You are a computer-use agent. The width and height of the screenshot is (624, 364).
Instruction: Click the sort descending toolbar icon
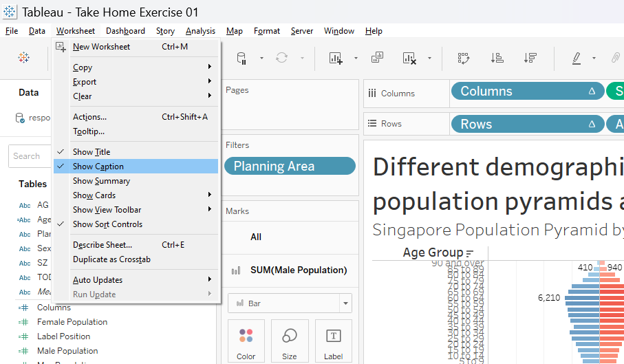click(530, 58)
